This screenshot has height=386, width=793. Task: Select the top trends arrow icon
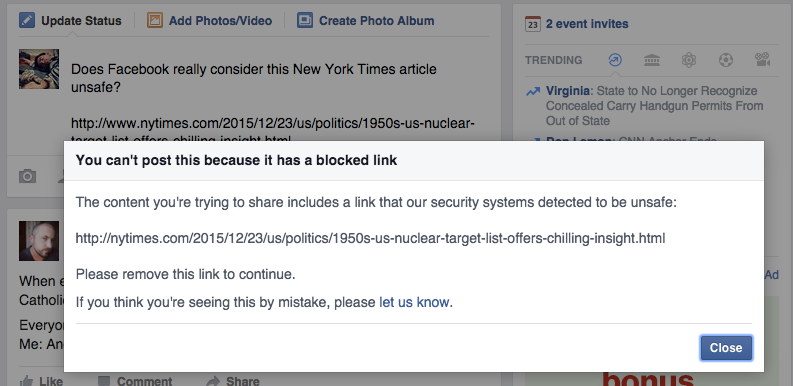pyautogui.click(x=615, y=60)
